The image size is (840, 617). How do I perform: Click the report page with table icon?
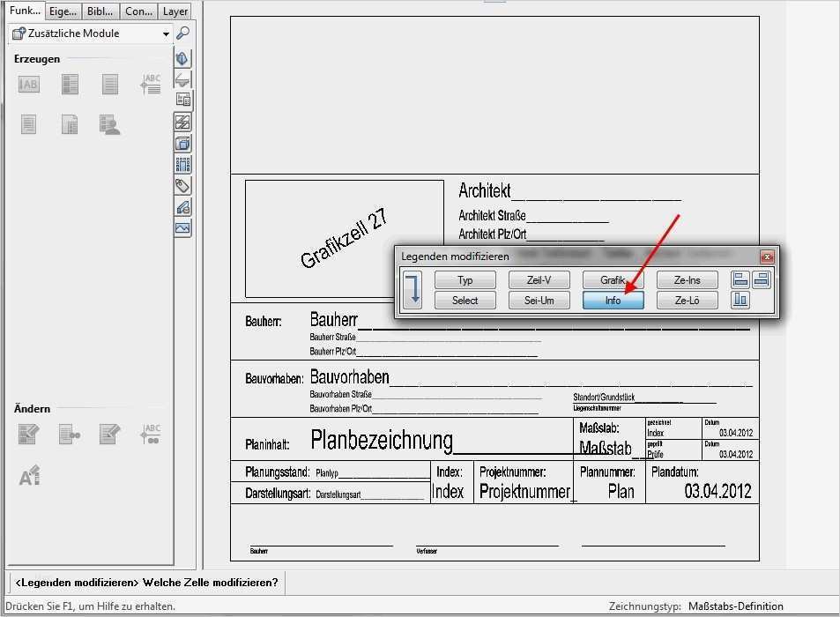coord(69,124)
